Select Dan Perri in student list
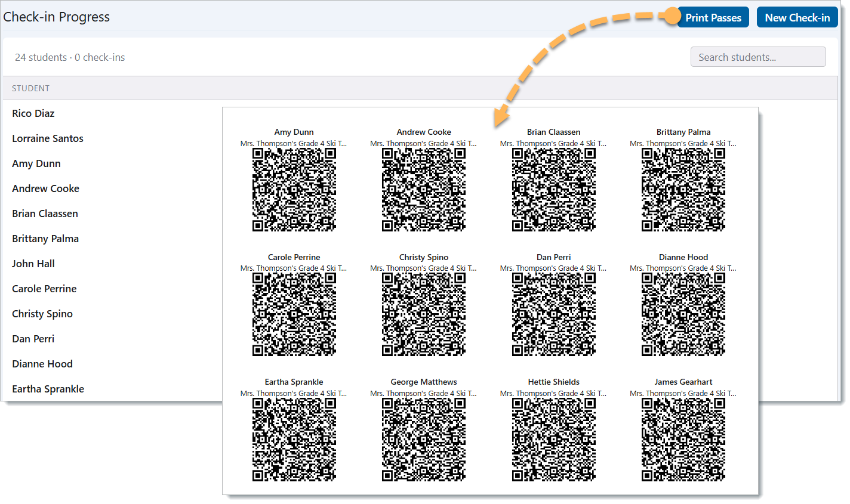 [33, 339]
